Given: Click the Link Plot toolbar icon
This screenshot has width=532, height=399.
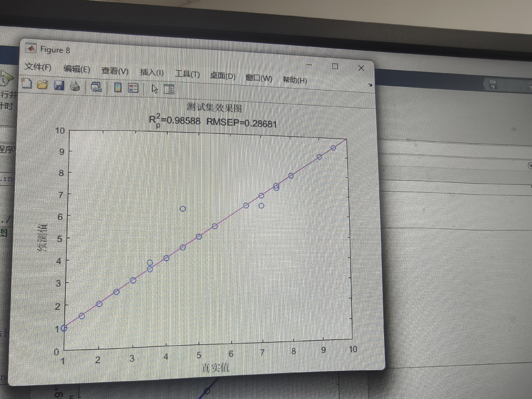Looking at the screenshot, I should tap(96, 87).
